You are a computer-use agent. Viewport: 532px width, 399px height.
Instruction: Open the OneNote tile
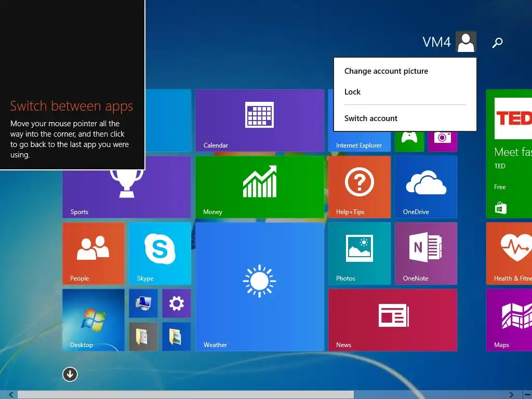[x=426, y=254]
